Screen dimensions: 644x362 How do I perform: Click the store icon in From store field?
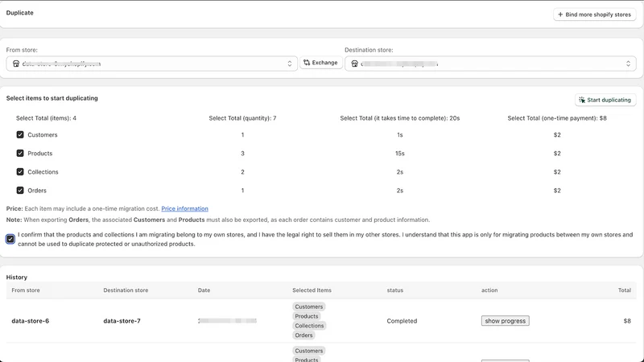point(16,64)
